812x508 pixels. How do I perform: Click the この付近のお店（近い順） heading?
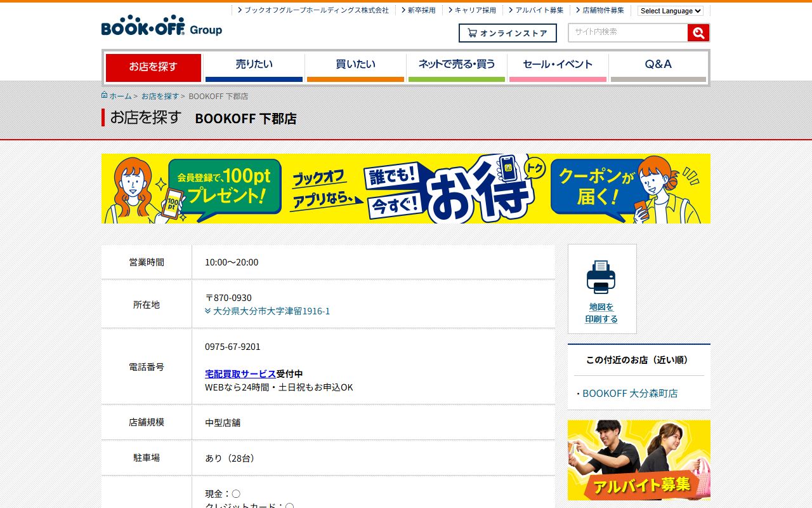[639, 360]
